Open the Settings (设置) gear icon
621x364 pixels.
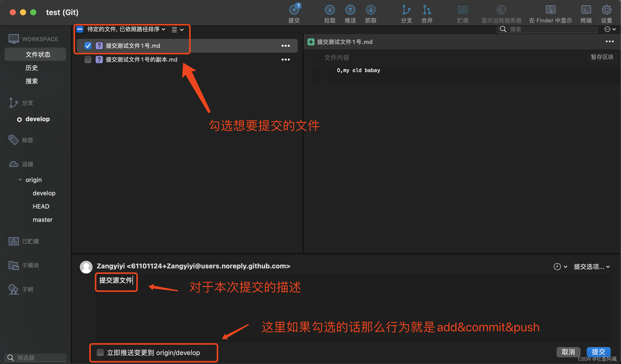(606, 10)
